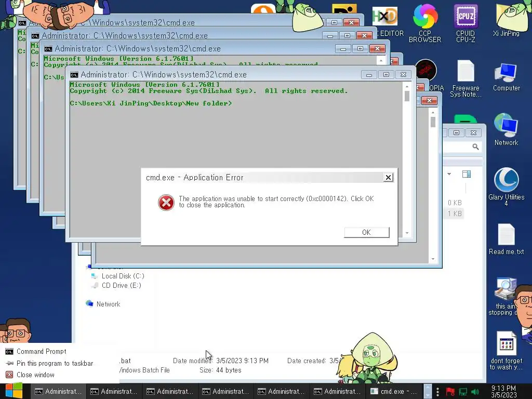Click the taskbar scroll arrows control
This screenshot has height=399, width=532.
pyautogui.click(x=428, y=392)
